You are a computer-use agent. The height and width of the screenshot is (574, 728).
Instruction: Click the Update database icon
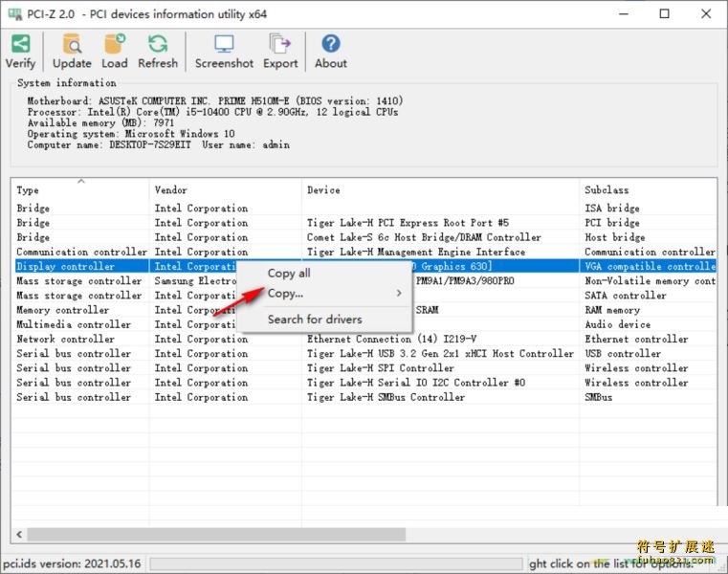tap(72, 44)
